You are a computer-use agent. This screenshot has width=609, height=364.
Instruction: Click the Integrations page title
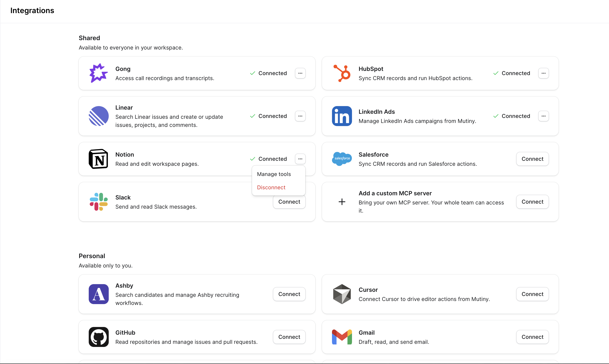(32, 11)
